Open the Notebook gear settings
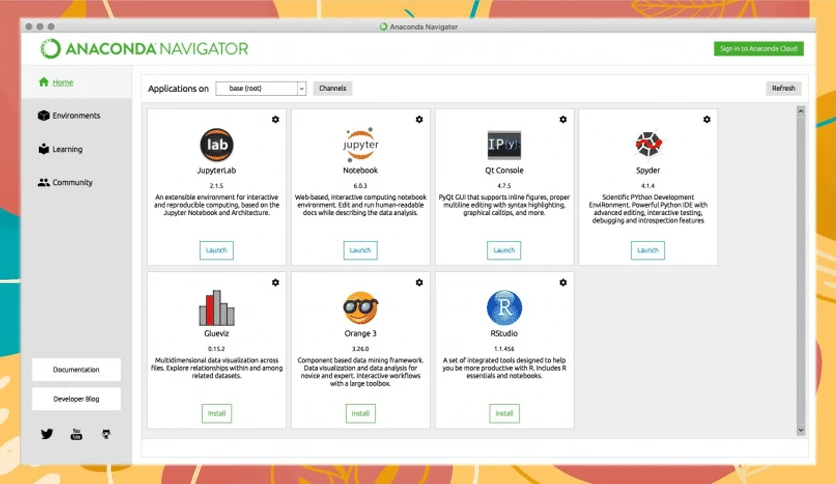 (x=419, y=119)
